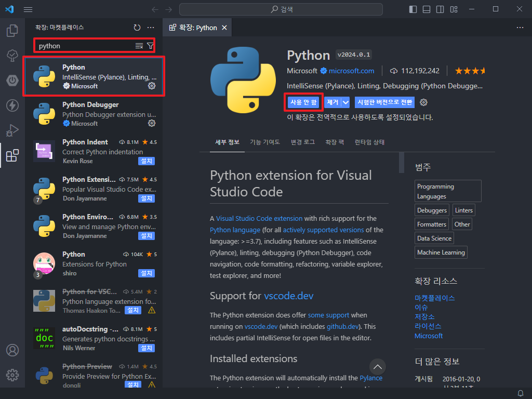Toggle the bottom panel layout icon

point(427,9)
